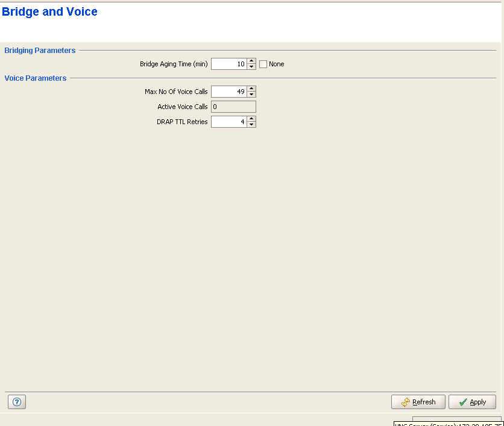Click the Bridge Aging Time input field
The width and height of the screenshot is (504, 426).
229,64
